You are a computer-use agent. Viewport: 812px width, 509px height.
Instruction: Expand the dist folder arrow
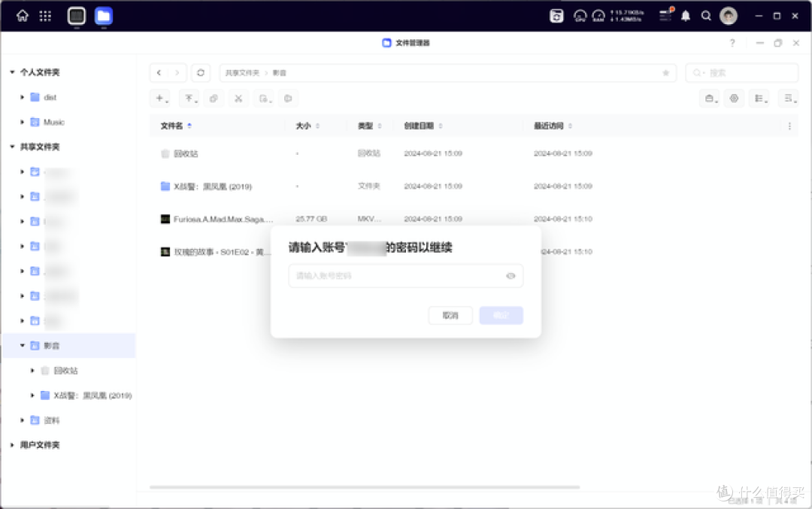[23, 97]
